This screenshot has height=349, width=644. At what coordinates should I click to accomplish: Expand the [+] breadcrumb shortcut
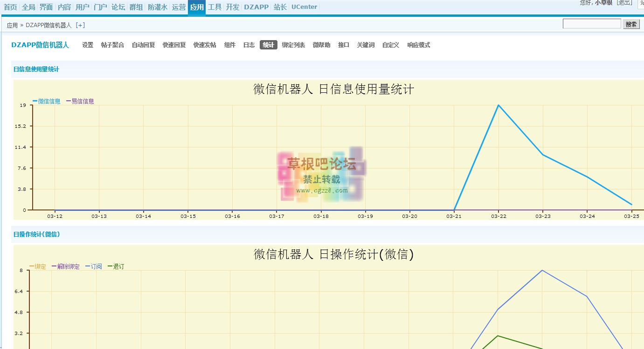click(x=80, y=25)
